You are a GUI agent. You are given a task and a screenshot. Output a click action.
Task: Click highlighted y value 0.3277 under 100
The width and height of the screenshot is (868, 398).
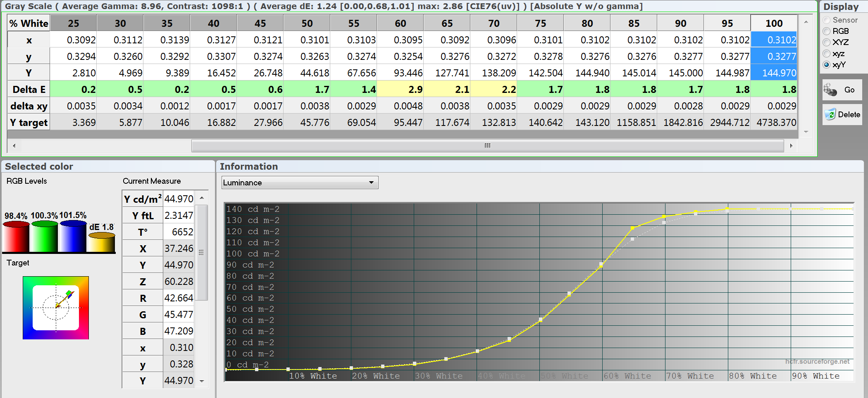click(774, 56)
